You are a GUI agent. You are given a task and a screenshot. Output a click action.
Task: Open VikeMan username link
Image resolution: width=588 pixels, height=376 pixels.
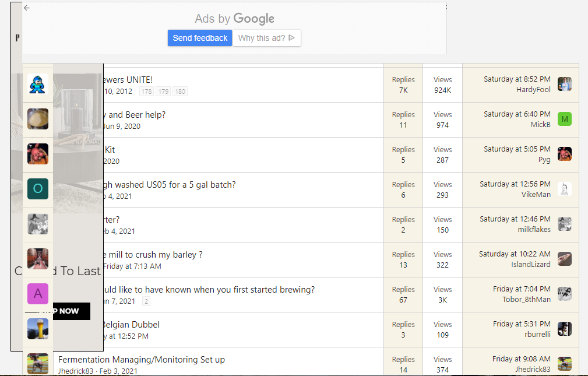[x=536, y=194]
